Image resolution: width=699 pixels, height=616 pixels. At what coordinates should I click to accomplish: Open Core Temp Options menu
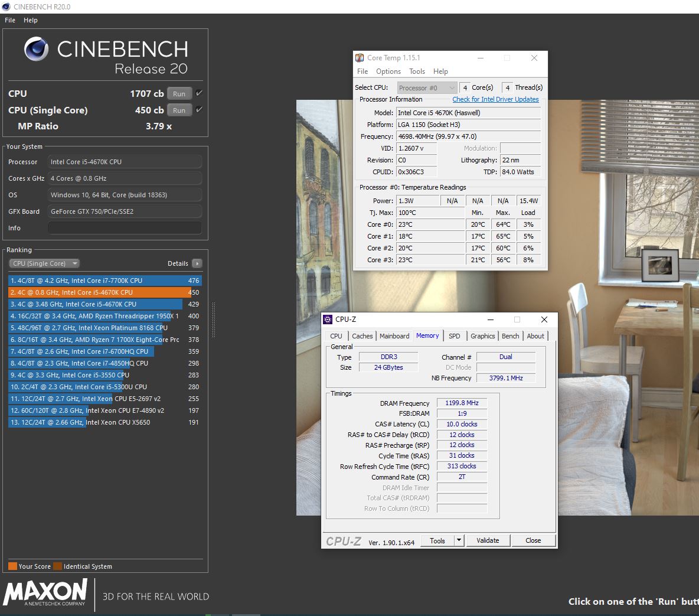[x=388, y=71]
